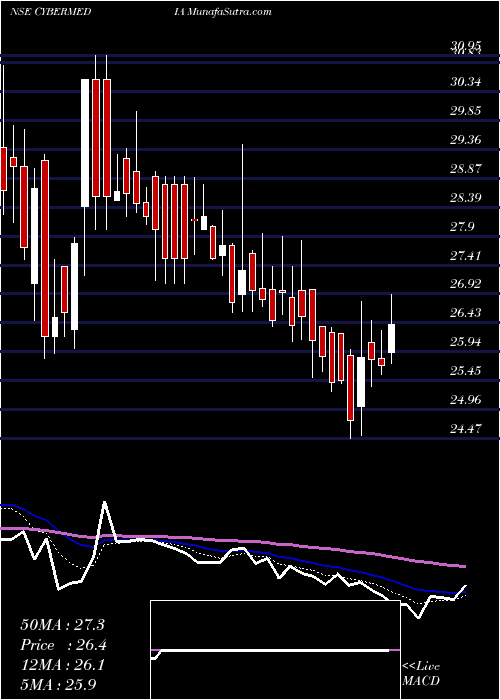
Task: Click the 50MA : 27.3 readout
Action: pos(62,625)
